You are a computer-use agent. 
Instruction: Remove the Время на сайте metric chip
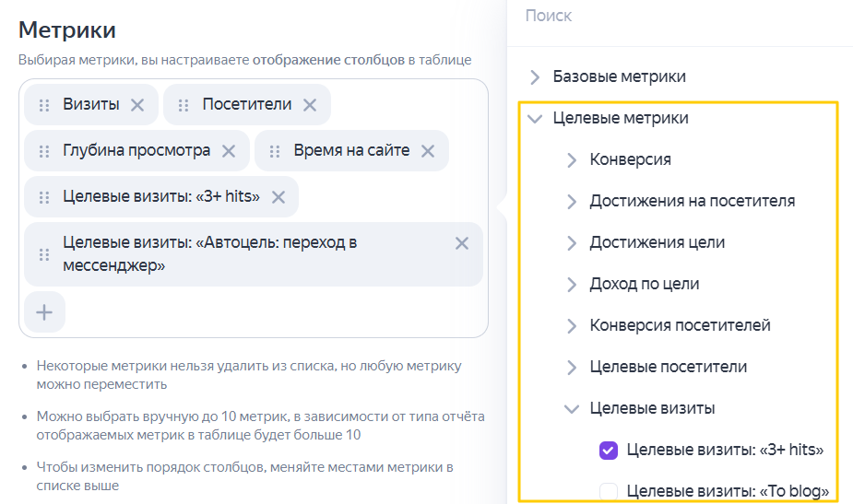(x=428, y=151)
